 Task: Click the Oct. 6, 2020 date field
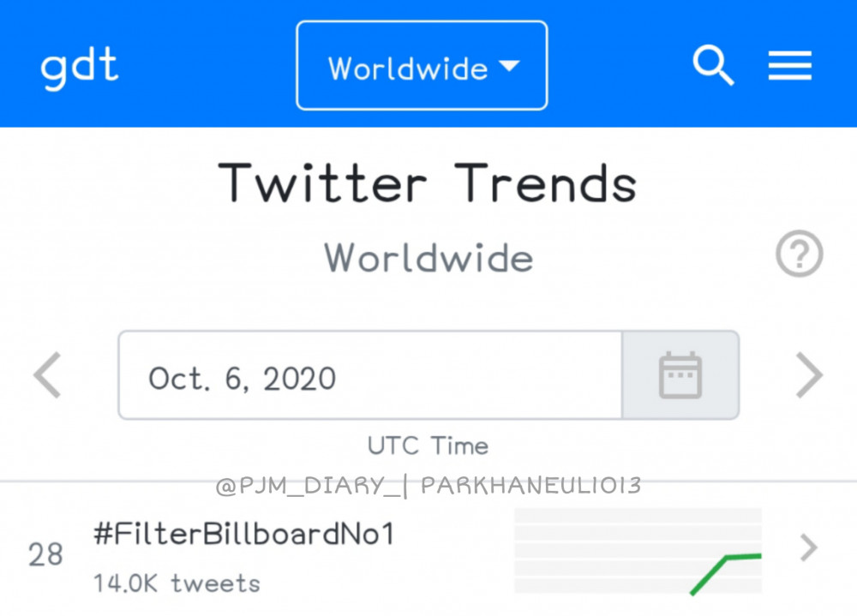click(370, 375)
